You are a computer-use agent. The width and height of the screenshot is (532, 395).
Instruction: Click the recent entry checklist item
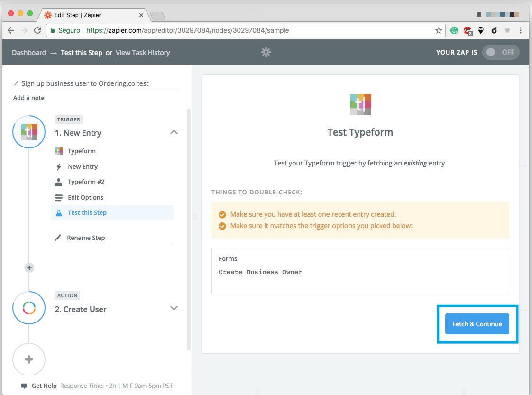click(313, 214)
